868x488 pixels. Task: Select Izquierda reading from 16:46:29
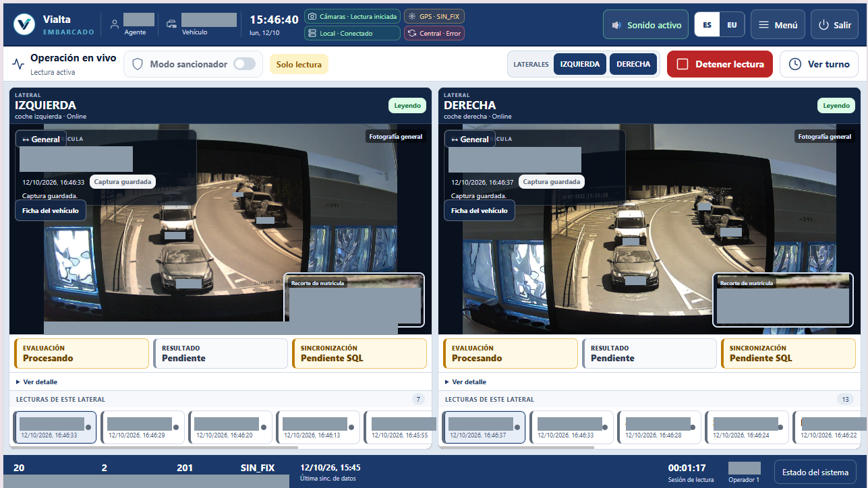[x=143, y=427]
